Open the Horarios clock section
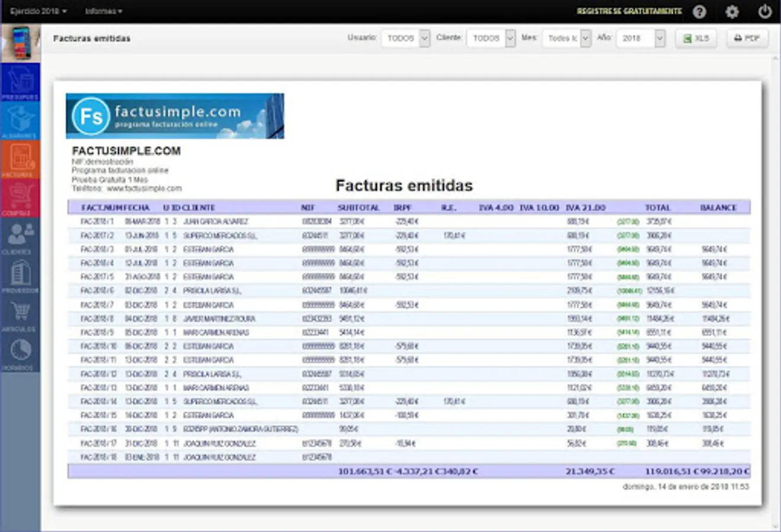 tap(21, 353)
